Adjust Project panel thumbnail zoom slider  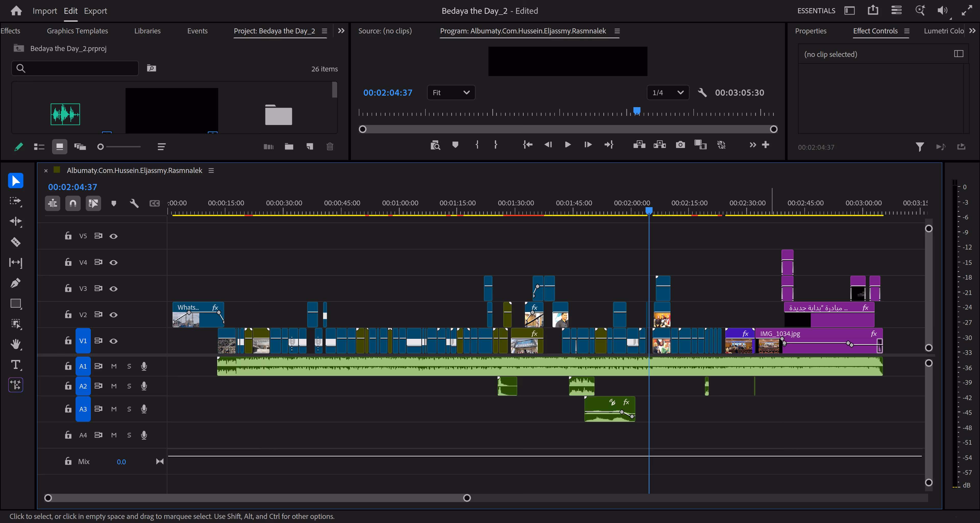pos(119,146)
